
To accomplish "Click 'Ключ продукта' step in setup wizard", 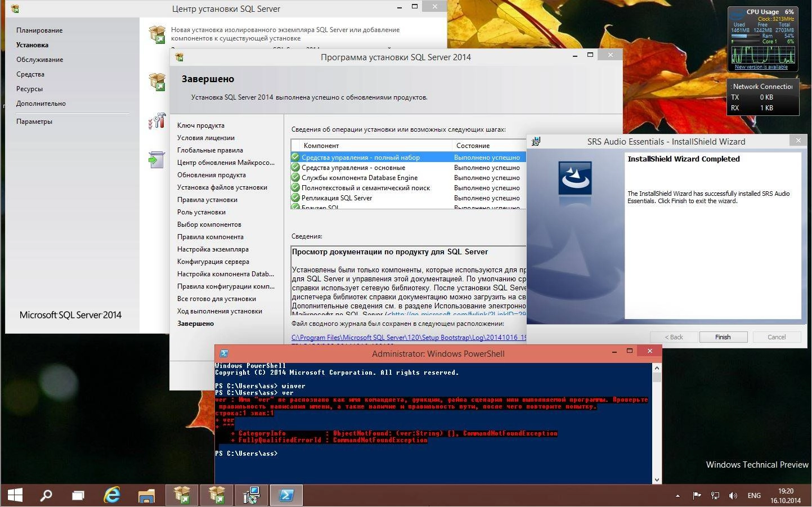I will click(201, 125).
